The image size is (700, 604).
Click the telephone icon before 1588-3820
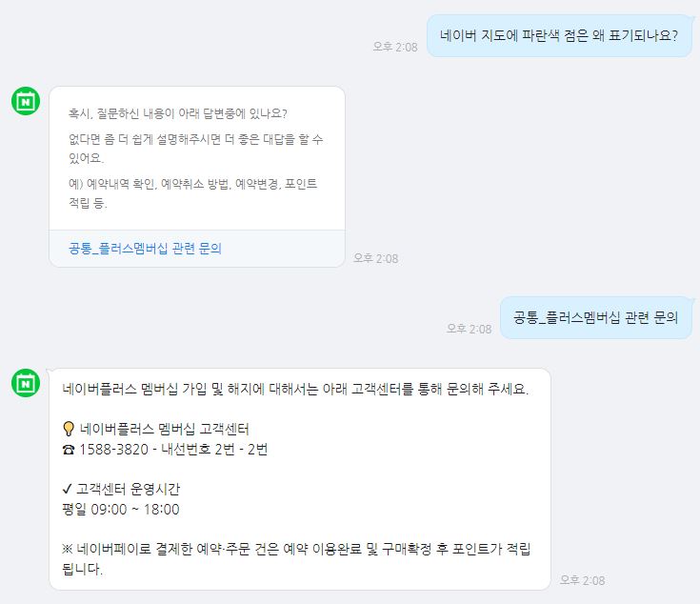[69, 450]
